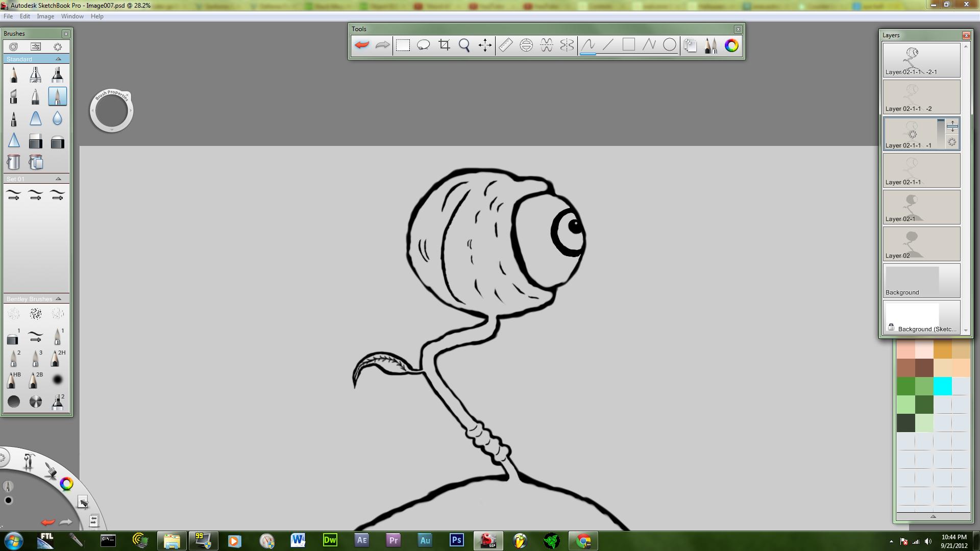Collapse the Standard brush set

click(58, 59)
